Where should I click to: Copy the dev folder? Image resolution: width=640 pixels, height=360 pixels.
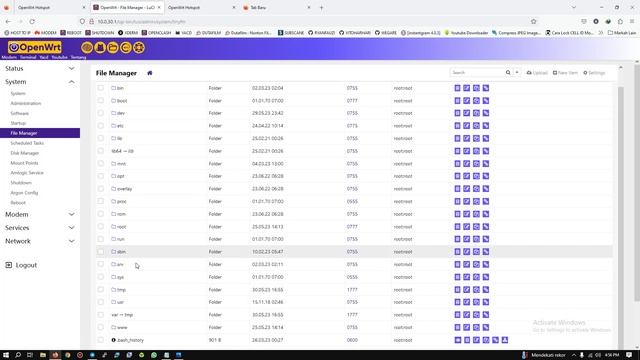click(476, 113)
